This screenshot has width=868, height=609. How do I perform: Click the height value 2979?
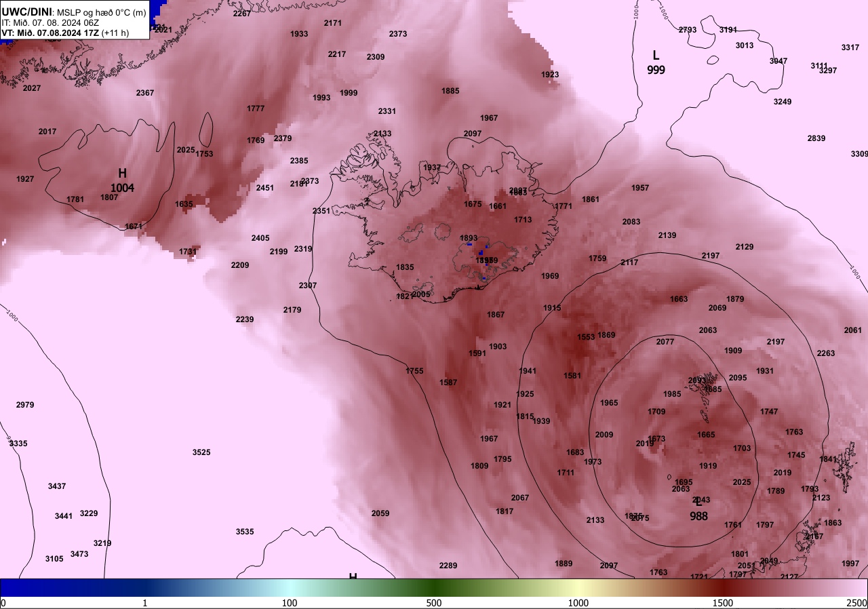(25, 405)
